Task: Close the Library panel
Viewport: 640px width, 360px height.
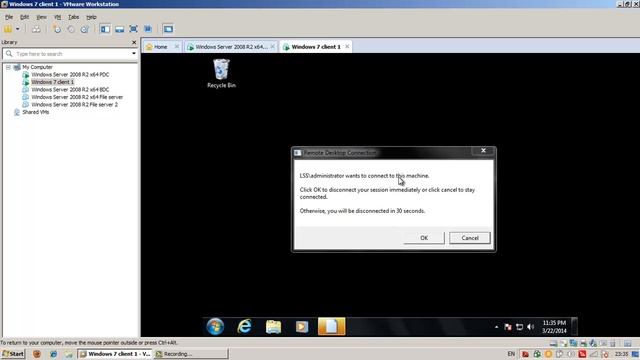Action: (134, 42)
